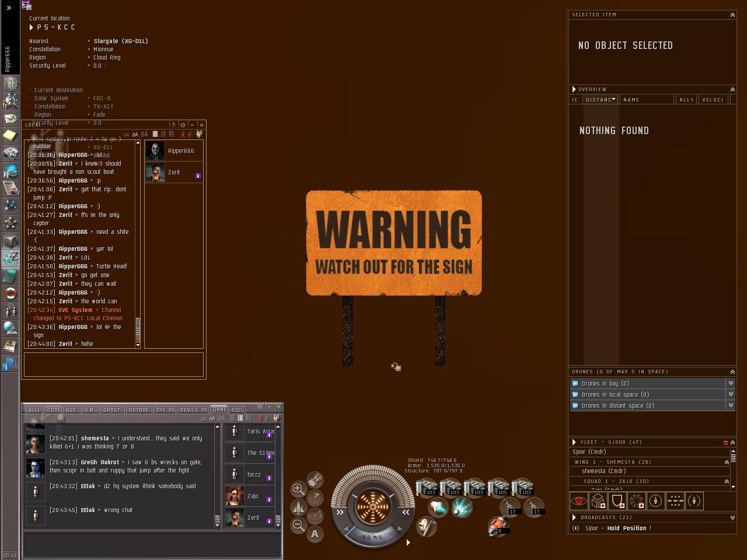The image size is (747, 560).
Task: Click the dotted-lines fleet broadcast icon
Action: 675,501
